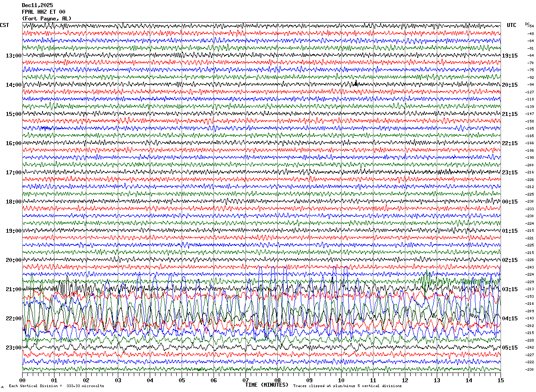Click minute tick label 15 on time axis
The height and width of the screenshot is (392, 536).
tap(501, 380)
